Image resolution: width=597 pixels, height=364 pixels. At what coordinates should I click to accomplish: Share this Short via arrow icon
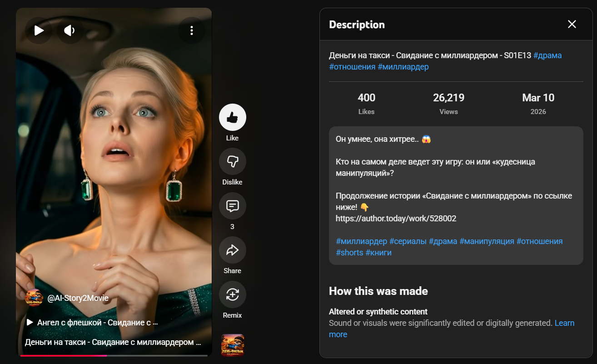[x=233, y=250]
